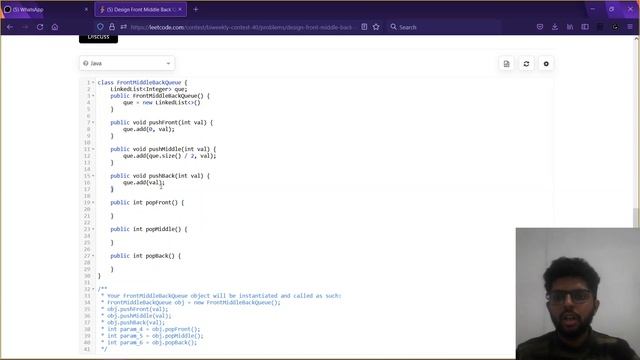The height and width of the screenshot is (360, 640).
Task: Open the code editor notes document icon
Action: click(x=507, y=64)
